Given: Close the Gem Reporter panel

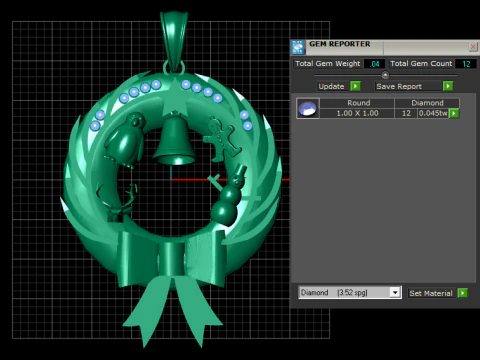Looking at the screenshot, I should (473, 47).
